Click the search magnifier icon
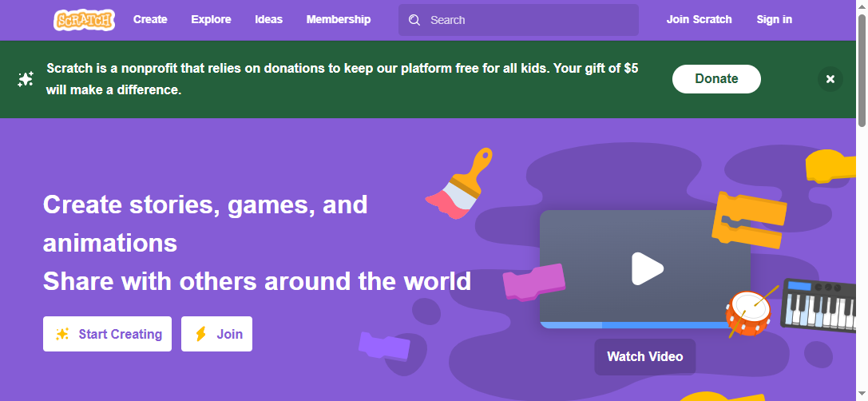The image size is (868, 401). pos(414,20)
